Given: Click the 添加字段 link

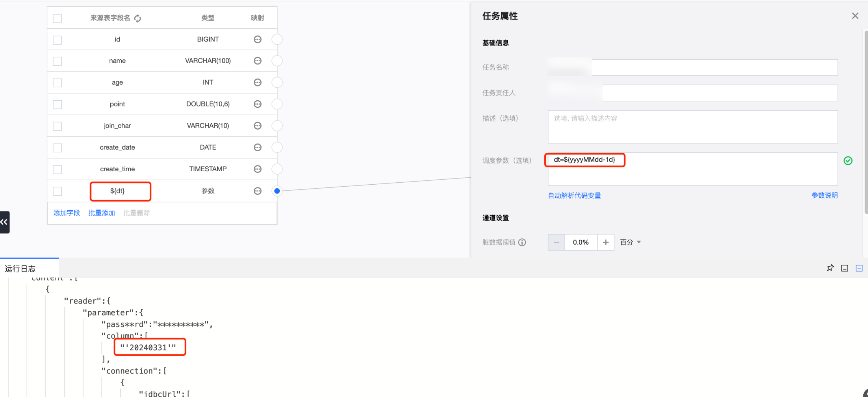Looking at the screenshot, I should 66,213.
